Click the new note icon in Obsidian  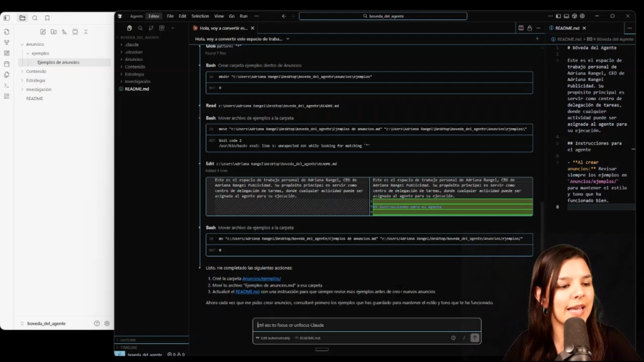43,31
